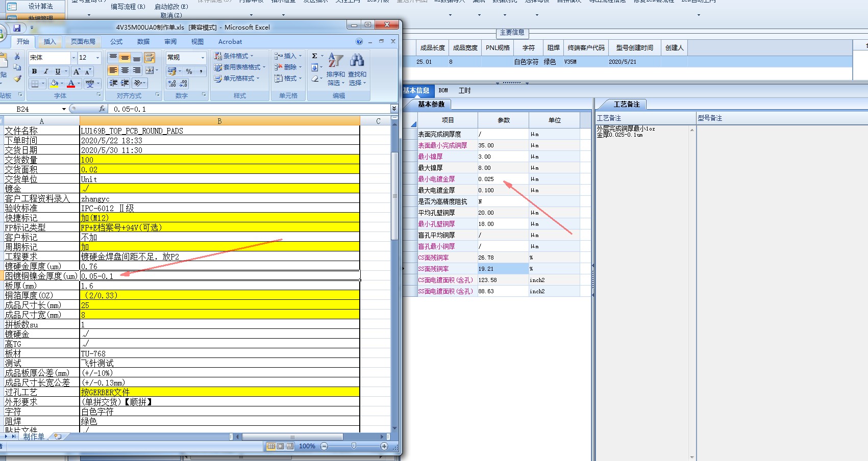Image resolution: width=868 pixels, height=461 pixels.
Task: Click the fx insert function icon
Action: (x=102, y=109)
